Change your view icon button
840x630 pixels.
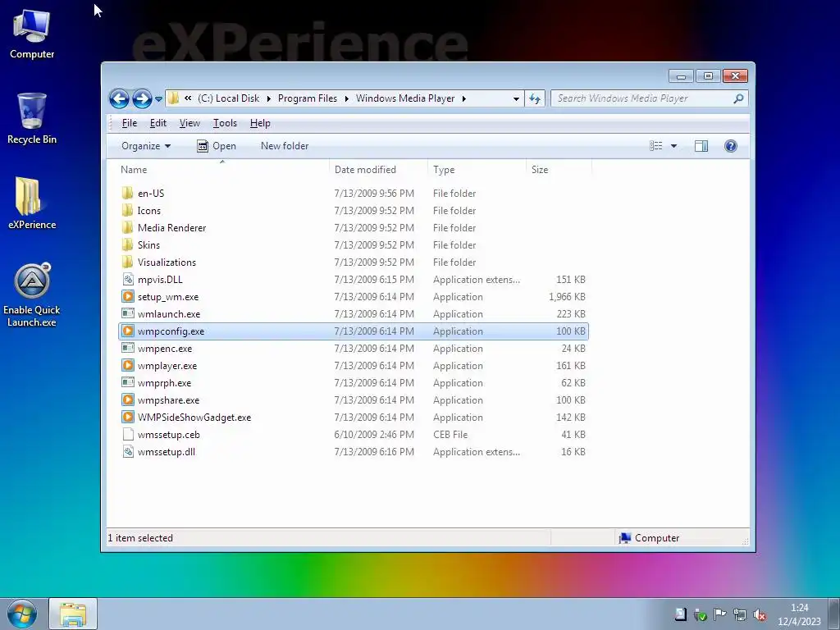click(x=656, y=146)
